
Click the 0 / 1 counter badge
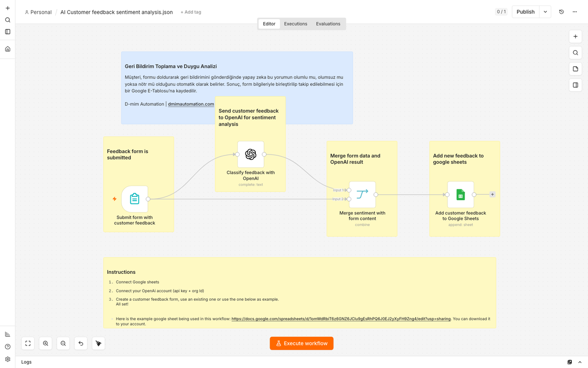click(x=501, y=12)
